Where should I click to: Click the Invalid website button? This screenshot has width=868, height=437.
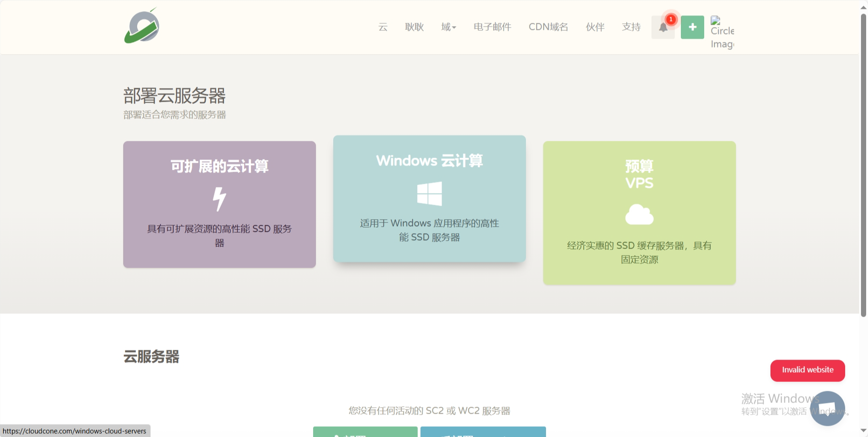807,370
